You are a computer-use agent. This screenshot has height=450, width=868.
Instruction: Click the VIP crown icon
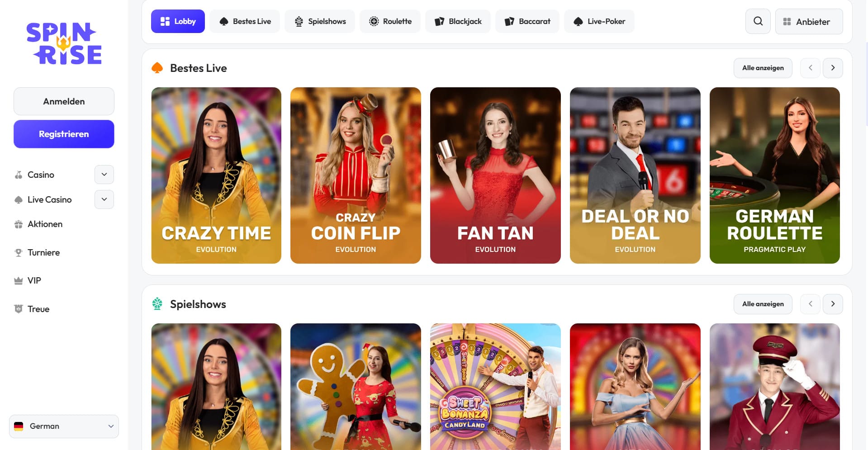19,281
